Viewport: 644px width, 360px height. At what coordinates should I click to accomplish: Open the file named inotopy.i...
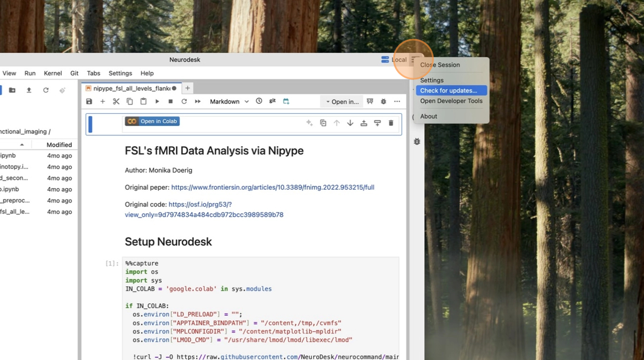(x=39, y=167)
